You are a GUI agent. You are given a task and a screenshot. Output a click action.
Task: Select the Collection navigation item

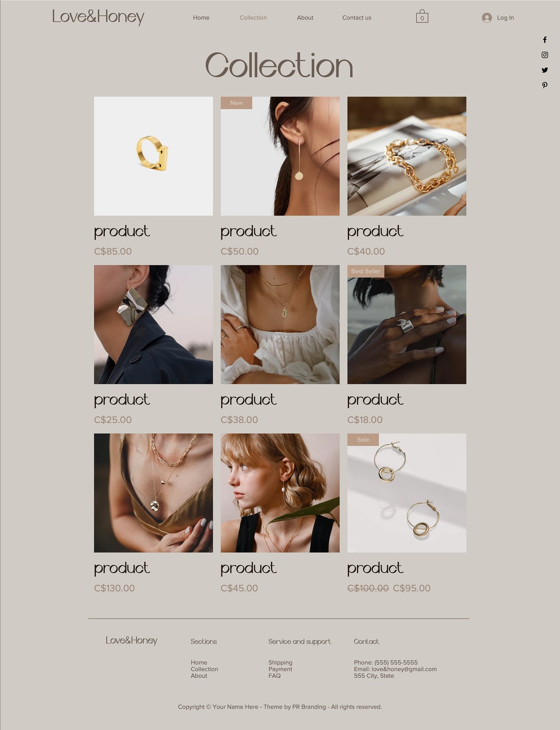tap(253, 18)
